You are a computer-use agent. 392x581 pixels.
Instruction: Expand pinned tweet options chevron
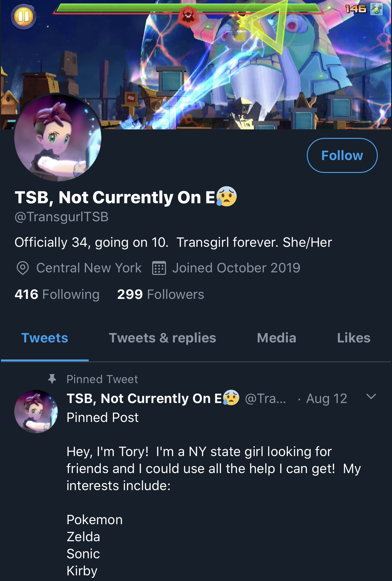371,397
